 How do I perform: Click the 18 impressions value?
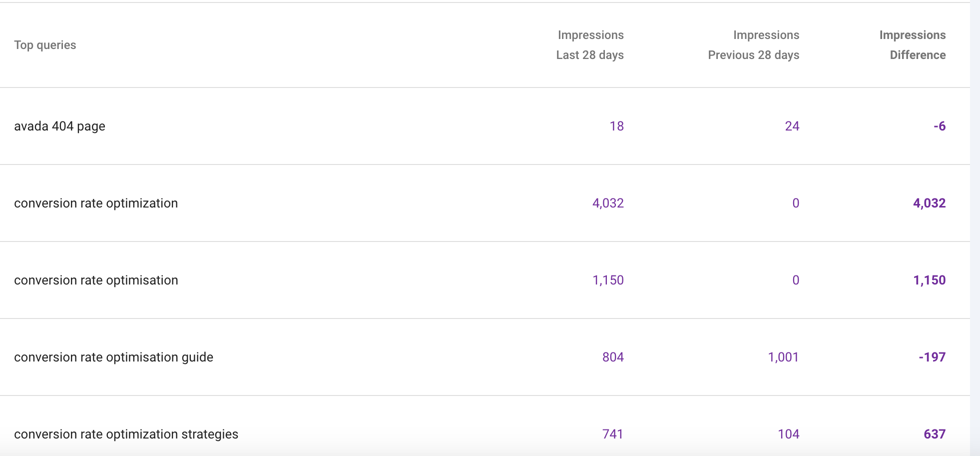click(x=616, y=126)
